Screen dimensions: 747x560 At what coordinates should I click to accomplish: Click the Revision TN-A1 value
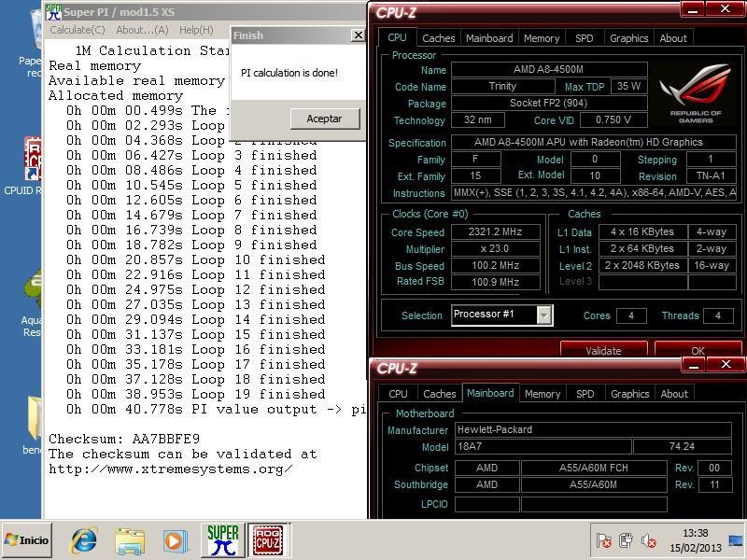click(711, 175)
